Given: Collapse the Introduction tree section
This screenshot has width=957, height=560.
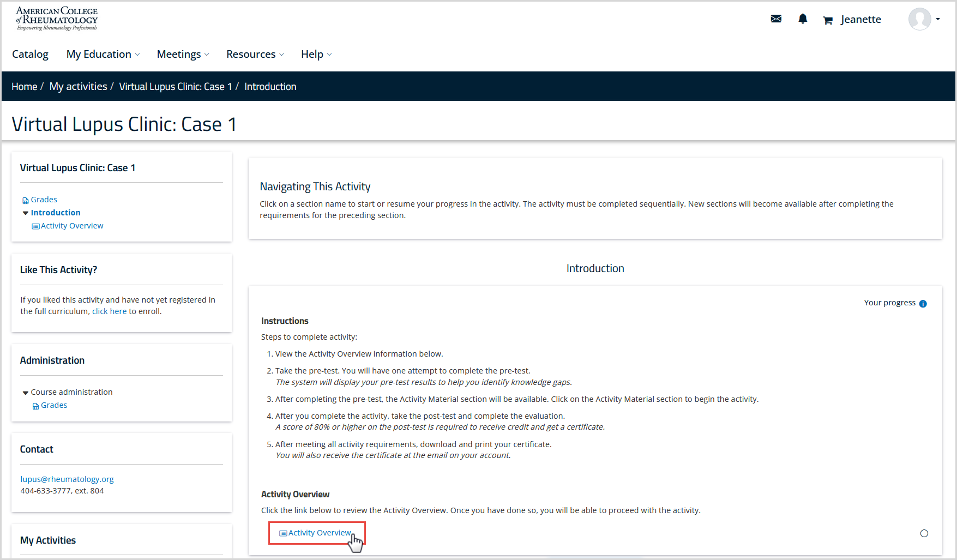Looking at the screenshot, I should pos(26,213).
